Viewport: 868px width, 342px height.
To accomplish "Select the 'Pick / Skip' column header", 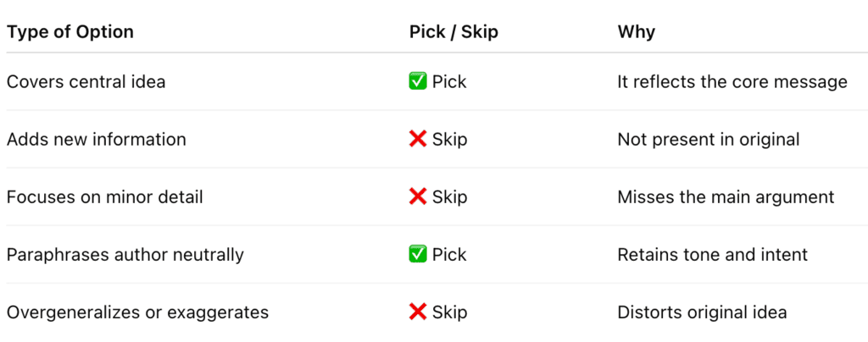I will [453, 32].
